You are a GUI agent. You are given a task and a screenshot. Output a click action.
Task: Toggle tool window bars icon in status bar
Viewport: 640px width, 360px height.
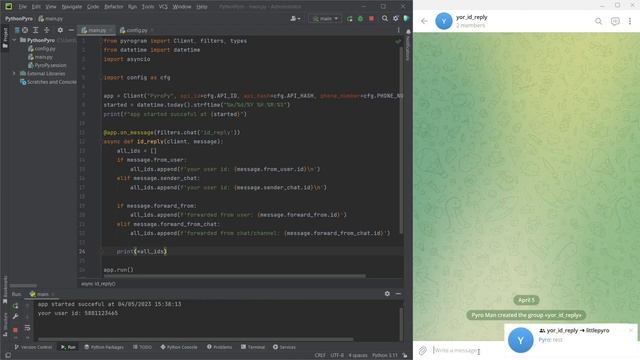pyautogui.click(x=7, y=356)
